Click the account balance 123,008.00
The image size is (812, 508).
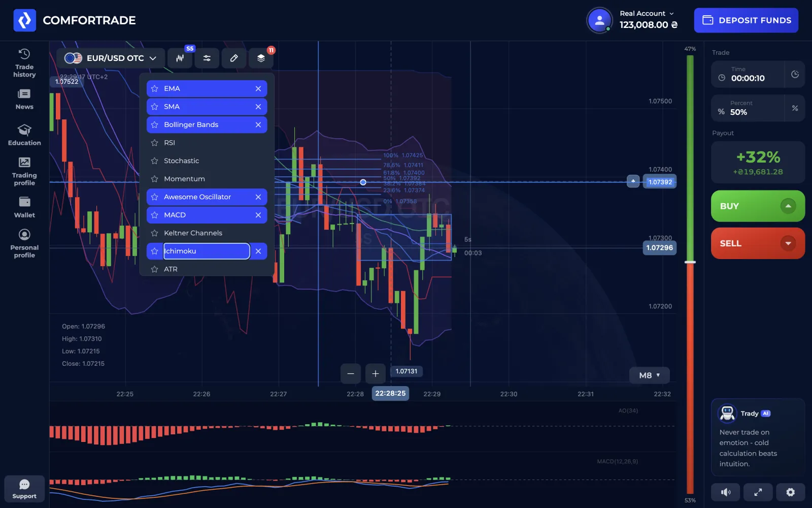648,24
